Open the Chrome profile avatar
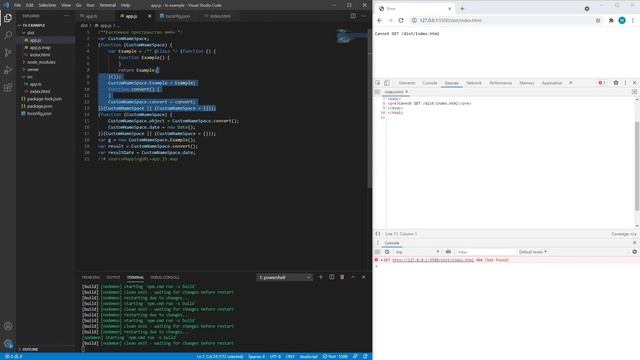Screen dimensions: 640x360 (x=622, y=20)
